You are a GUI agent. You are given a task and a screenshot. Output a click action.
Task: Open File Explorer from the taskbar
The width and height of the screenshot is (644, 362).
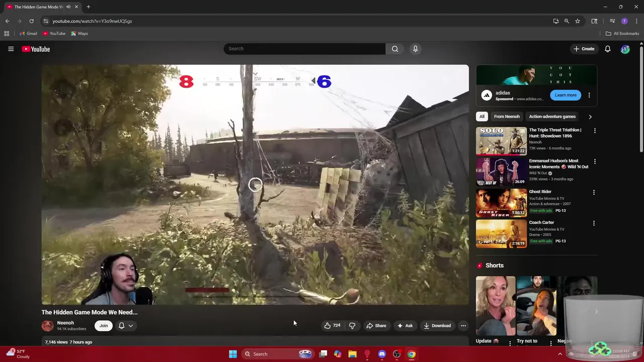point(352,354)
